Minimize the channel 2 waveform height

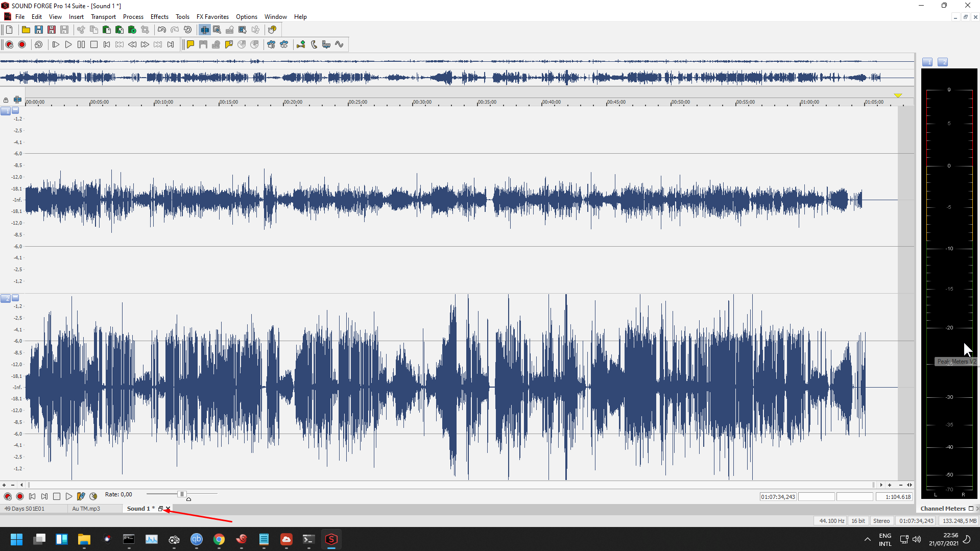(x=15, y=298)
